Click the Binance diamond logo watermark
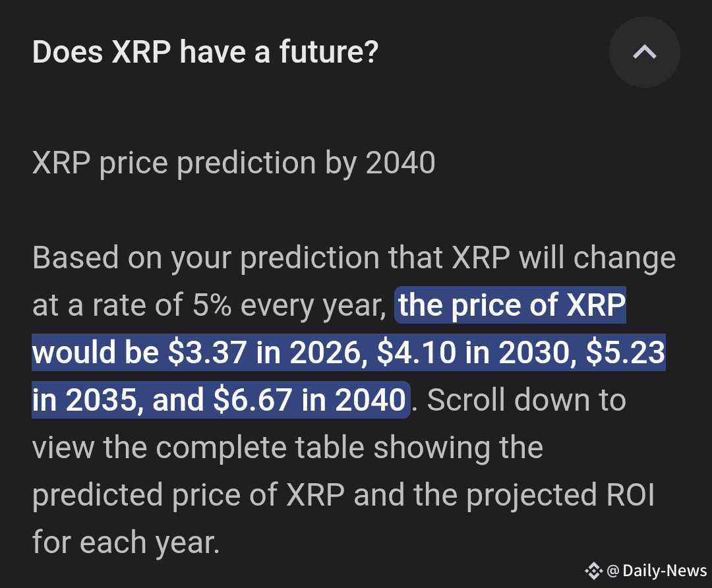 click(593, 571)
